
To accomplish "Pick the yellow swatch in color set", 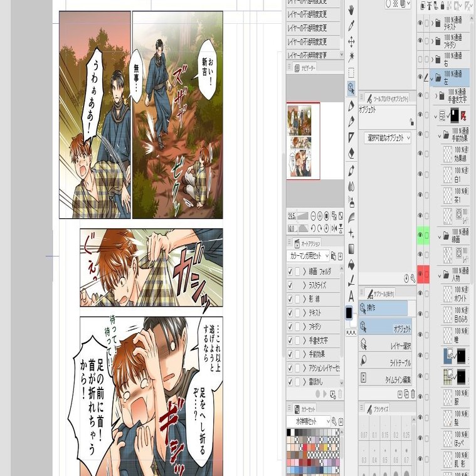I will [x=325, y=447].
